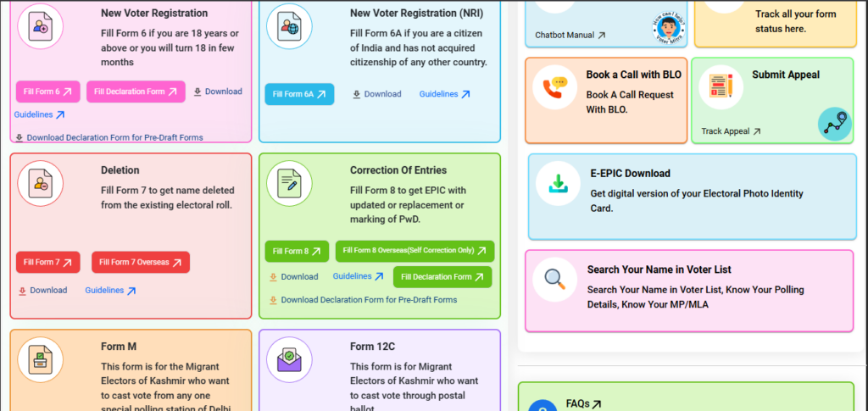Open Guidelines in Deletion card
The image size is (868, 411).
click(111, 291)
